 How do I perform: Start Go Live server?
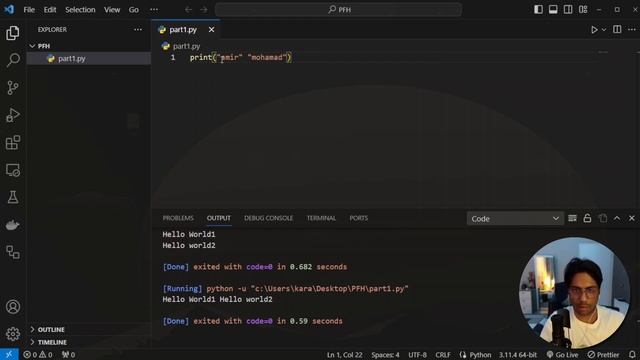pos(562,355)
